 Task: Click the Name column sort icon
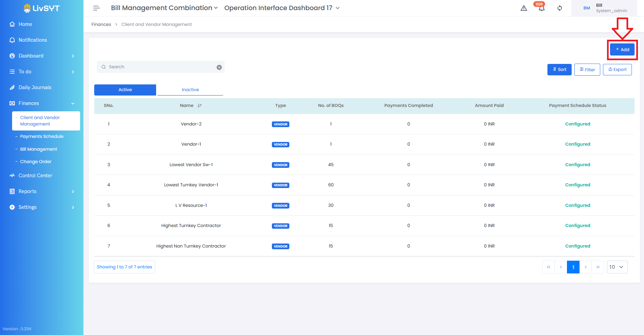(200, 106)
